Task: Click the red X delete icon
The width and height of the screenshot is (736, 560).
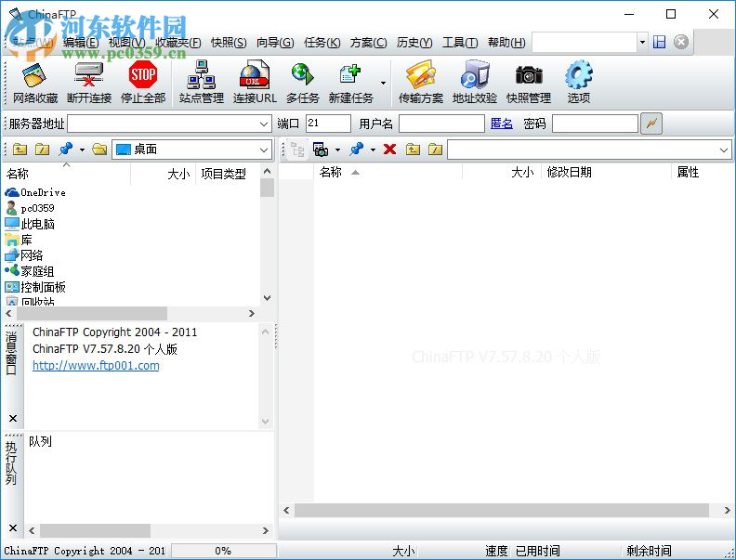Action: pos(389,150)
